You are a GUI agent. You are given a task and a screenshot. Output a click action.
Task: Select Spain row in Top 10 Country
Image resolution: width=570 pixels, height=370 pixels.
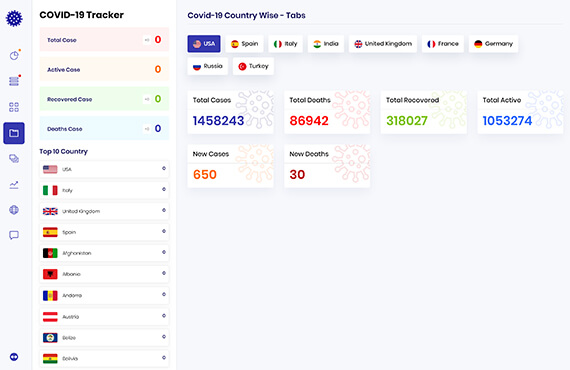104,232
